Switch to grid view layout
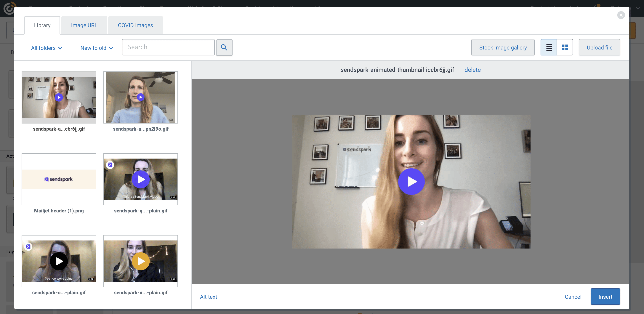 565,47
